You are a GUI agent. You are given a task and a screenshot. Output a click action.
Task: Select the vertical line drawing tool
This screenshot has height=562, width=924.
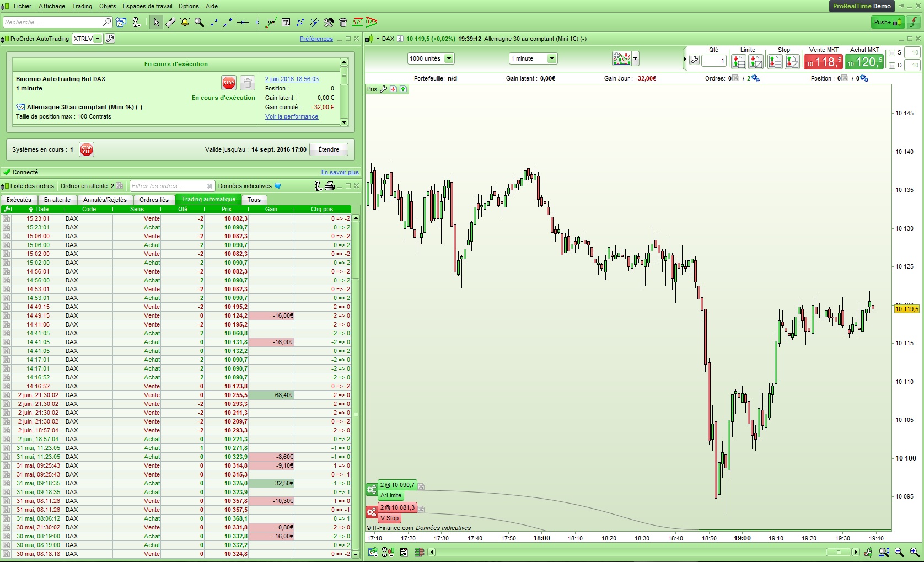click(x=257, y=22)
